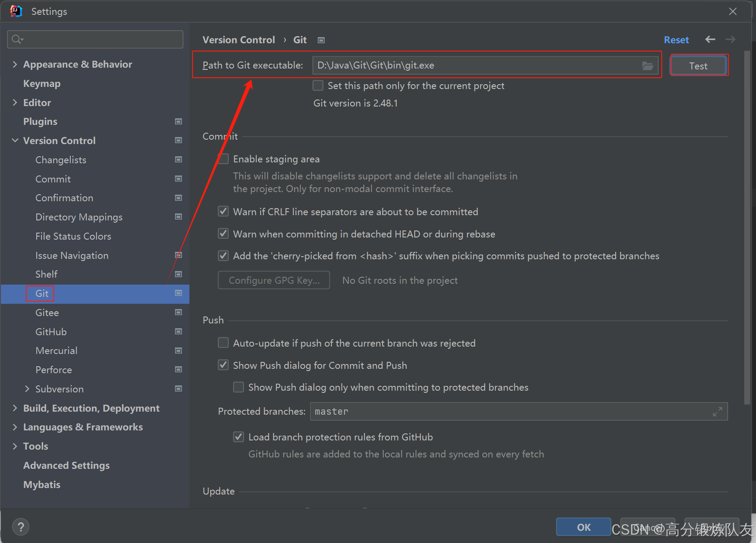This screenshot has height=543, width=756.
Task: Click the project icon on GitHub row
Action: [x=179, y=331]
